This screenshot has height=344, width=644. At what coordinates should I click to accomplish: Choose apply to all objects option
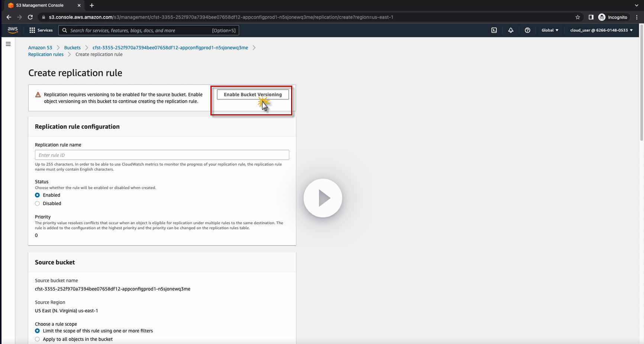tap(37, 339)
